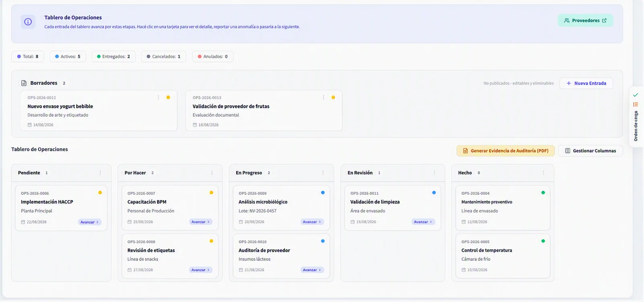
Task: Advance the Revisión de etiquetas card
Action: pos(200,270)
